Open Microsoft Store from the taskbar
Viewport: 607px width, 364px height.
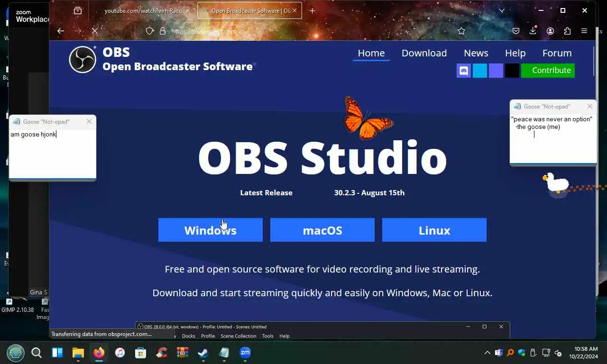pyautogui.click(x=140, y=353)
